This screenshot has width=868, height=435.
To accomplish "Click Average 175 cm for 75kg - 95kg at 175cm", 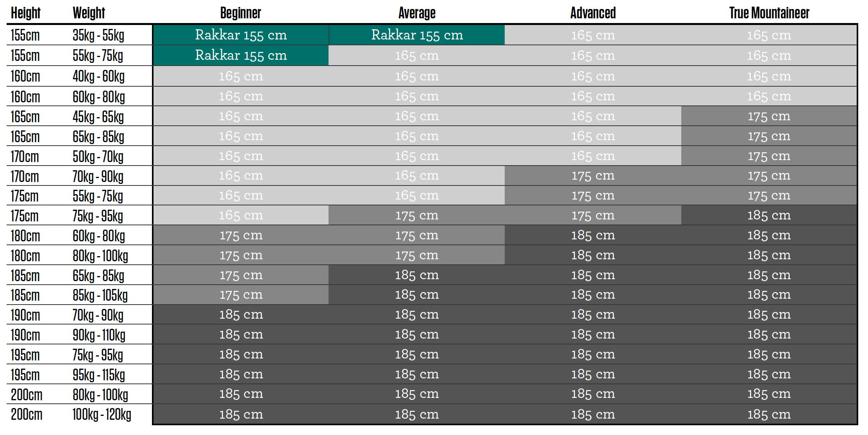I will (x=417, y=215).
